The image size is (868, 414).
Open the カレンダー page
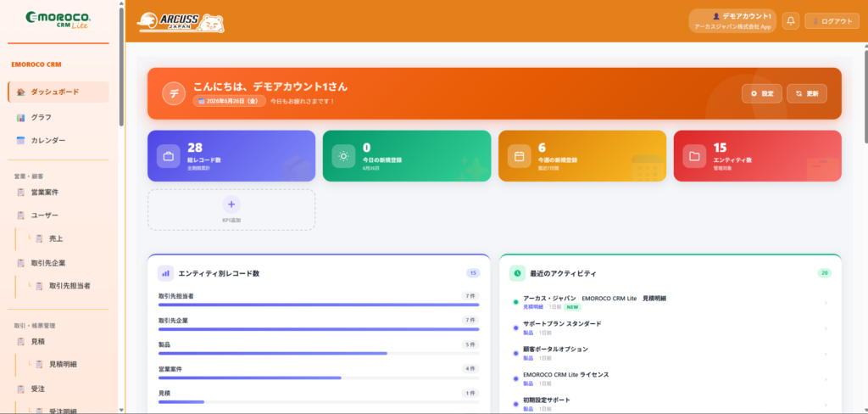tap(58, 141)
